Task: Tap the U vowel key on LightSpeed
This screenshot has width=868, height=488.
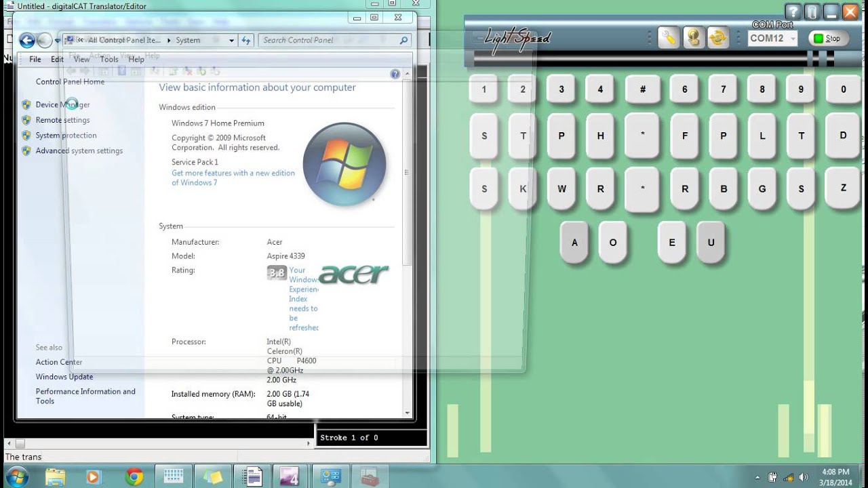Action: click(710, 242)
